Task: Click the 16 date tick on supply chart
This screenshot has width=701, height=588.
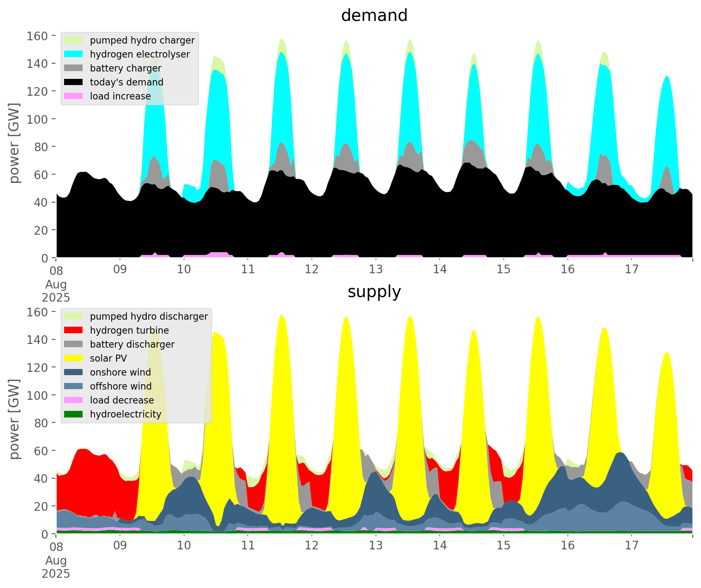Action: [x=567, y=546]
